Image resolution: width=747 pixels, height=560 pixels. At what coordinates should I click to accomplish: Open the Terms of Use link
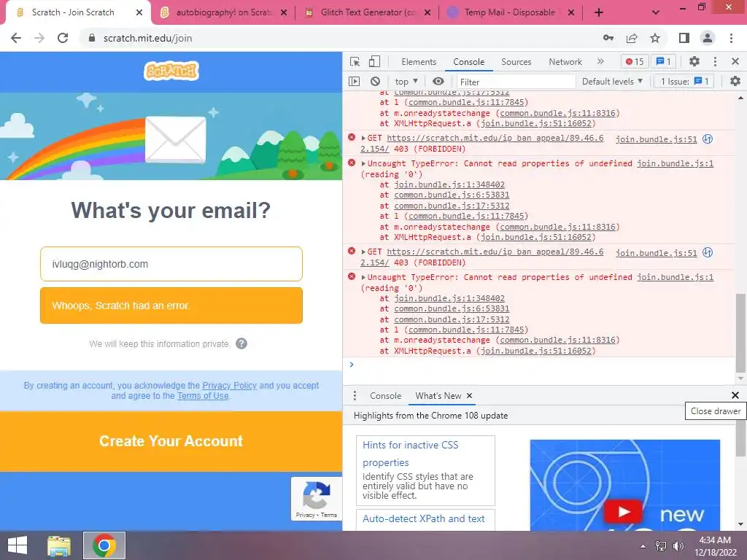coord(203,396)
